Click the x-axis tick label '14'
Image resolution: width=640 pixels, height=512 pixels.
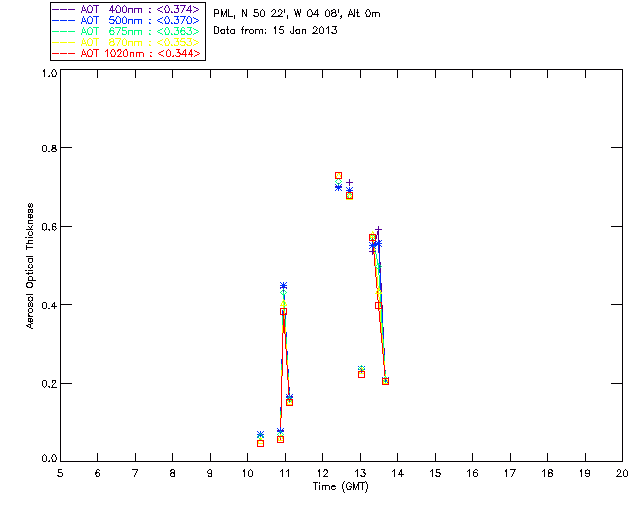click(x=398, y=473)
